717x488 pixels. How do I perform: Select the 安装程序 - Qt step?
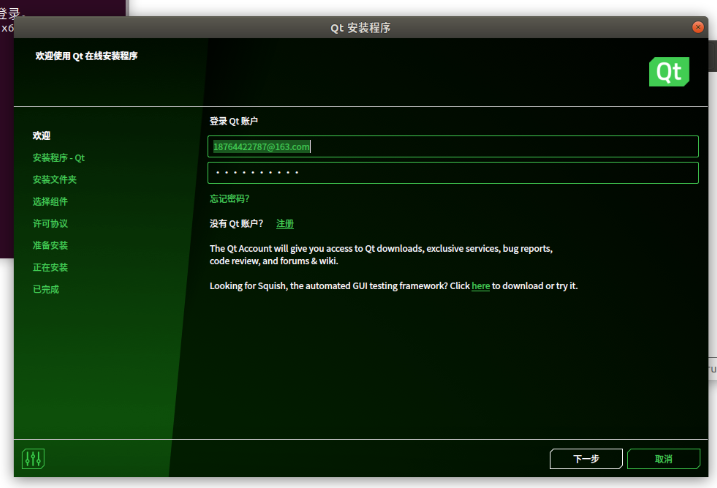click(59, 158)
